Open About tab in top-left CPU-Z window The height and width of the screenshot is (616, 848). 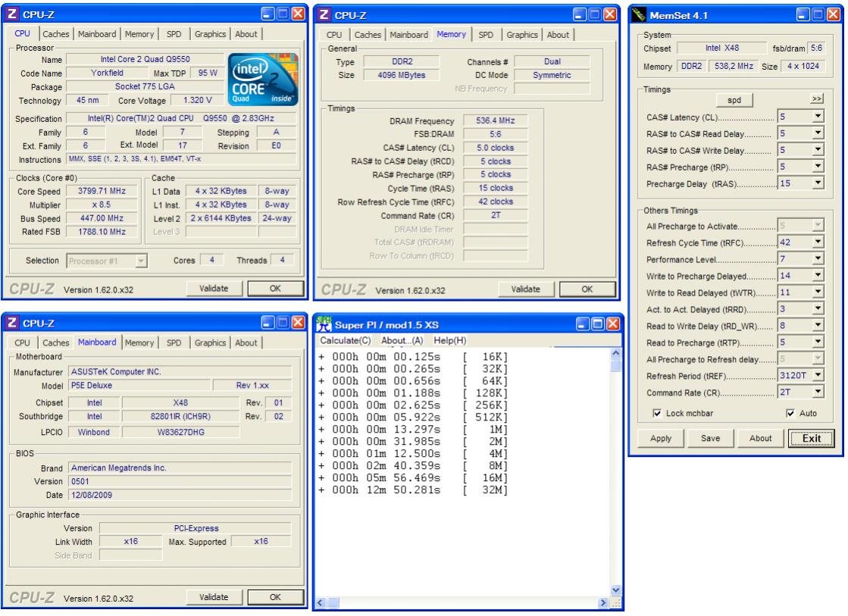coord(246,34)
